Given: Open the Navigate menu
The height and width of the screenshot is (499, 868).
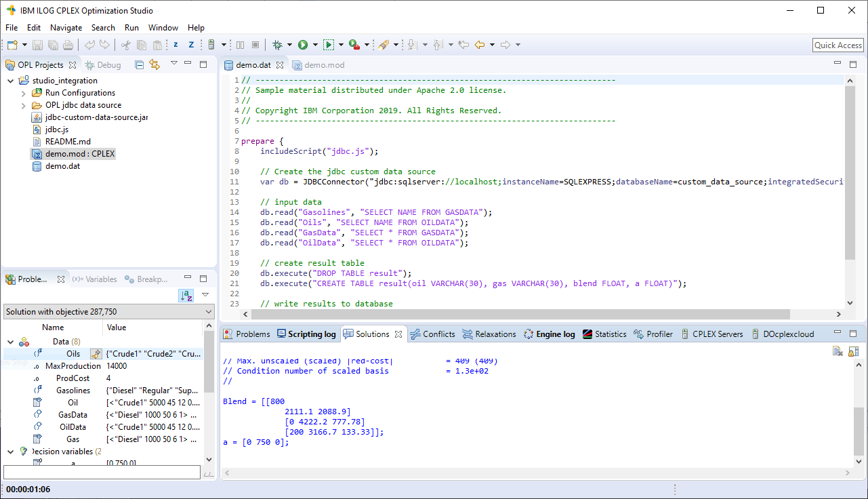Looking at the screenshot, I should (x=66, y=28).
